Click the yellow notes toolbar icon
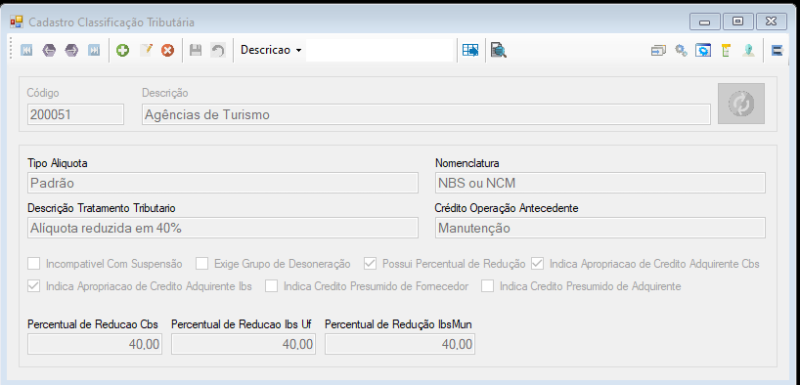The width and height of the screenshot is (800, 385). (726, 50)
